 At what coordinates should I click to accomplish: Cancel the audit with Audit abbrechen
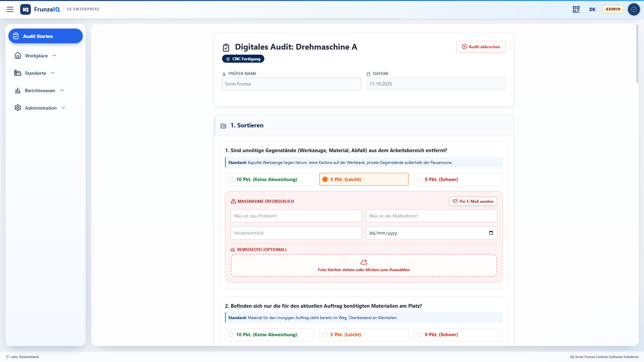coord(481,47)
